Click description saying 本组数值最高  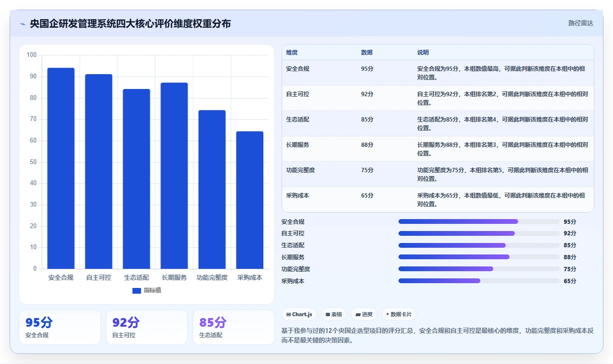(501, 73)
